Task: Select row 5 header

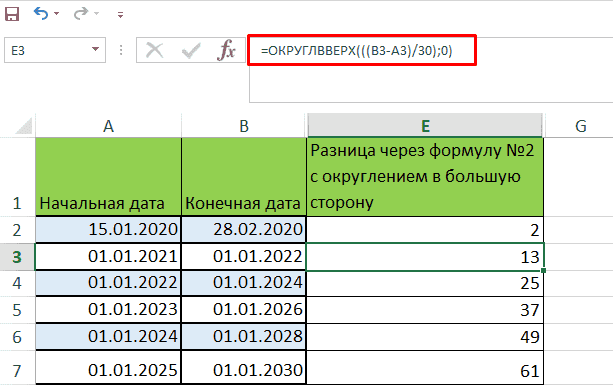Action: 17,310
